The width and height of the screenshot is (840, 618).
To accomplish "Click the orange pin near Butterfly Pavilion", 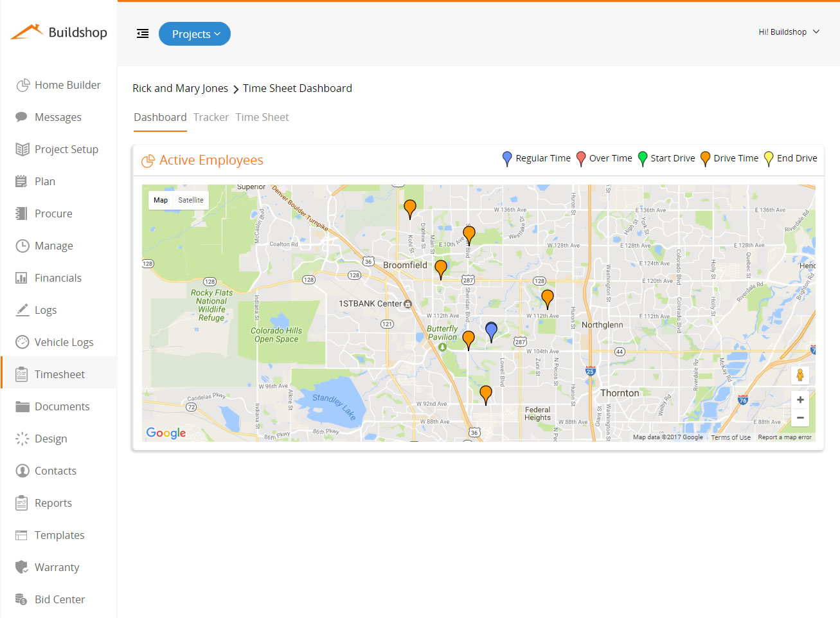I will [469, 340].
